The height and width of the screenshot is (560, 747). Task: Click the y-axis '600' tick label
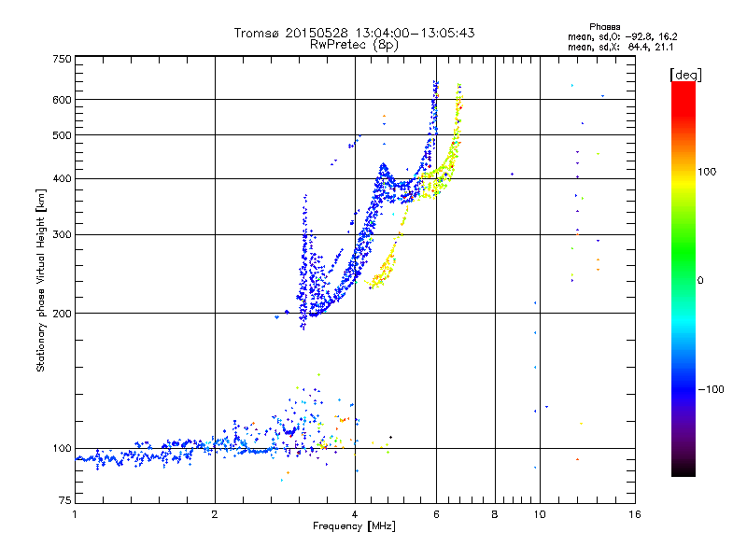62,100
